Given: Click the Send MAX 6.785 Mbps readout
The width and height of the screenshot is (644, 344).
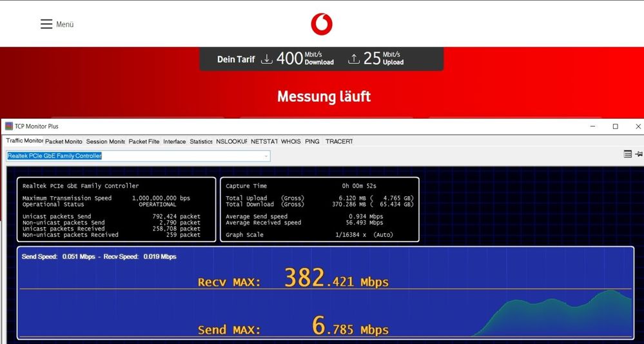Looking at the screenshot, I should click(293, 327).
